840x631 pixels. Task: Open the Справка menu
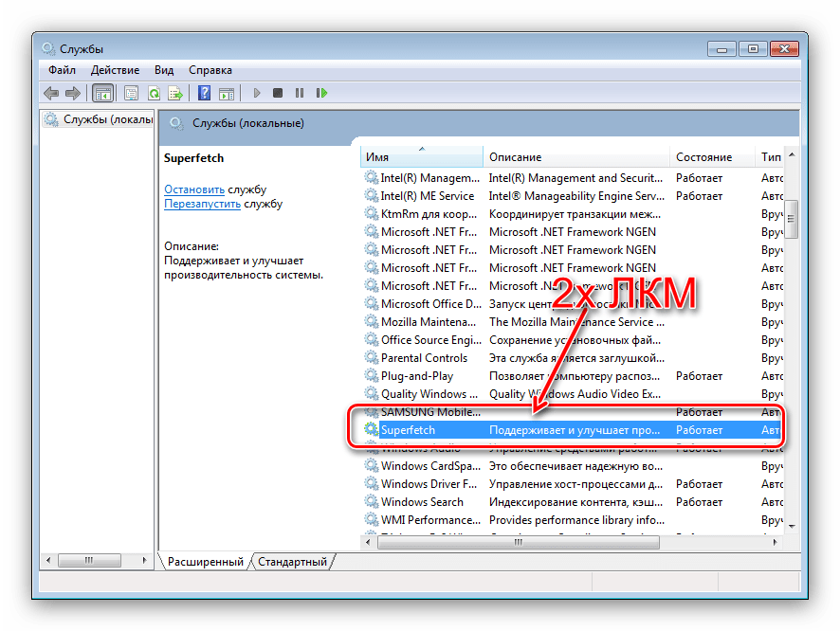[x=210, y=70]
